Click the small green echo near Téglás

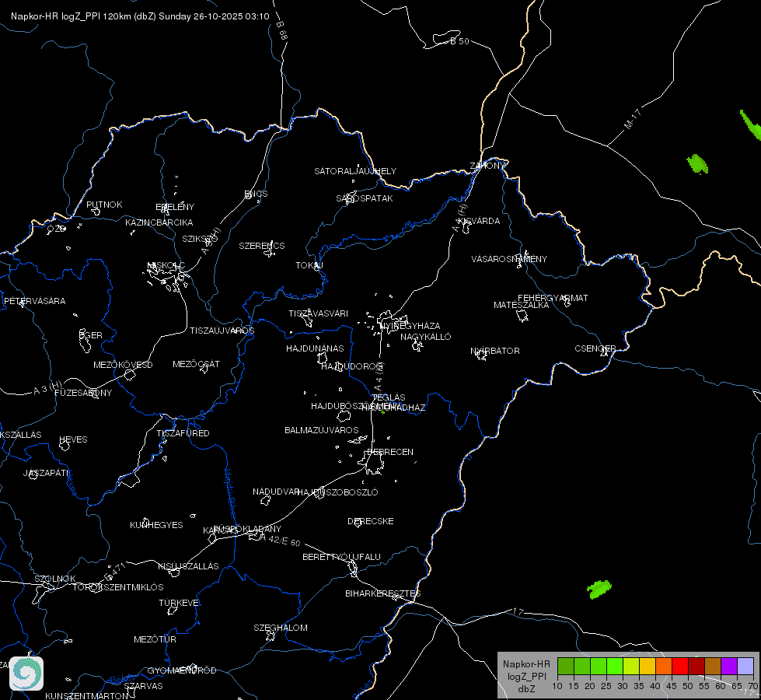(383, 412)
